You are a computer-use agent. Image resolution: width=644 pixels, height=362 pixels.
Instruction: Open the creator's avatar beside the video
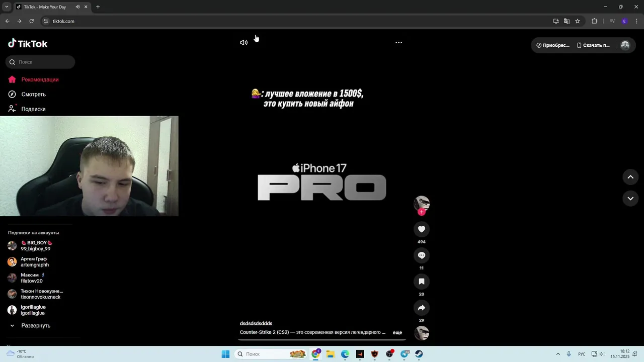click(422, 203)
